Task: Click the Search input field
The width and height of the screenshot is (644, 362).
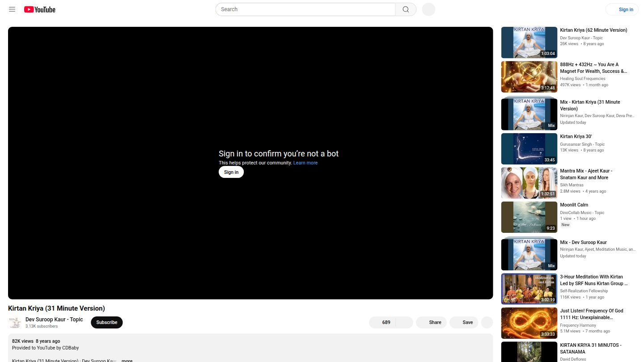Action: [x=305, y=9]
